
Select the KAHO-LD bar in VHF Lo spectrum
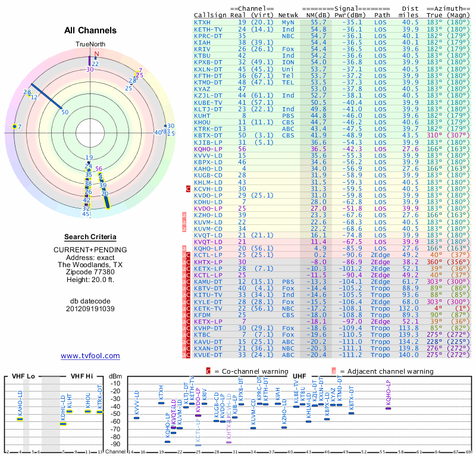tap(20, 419)
